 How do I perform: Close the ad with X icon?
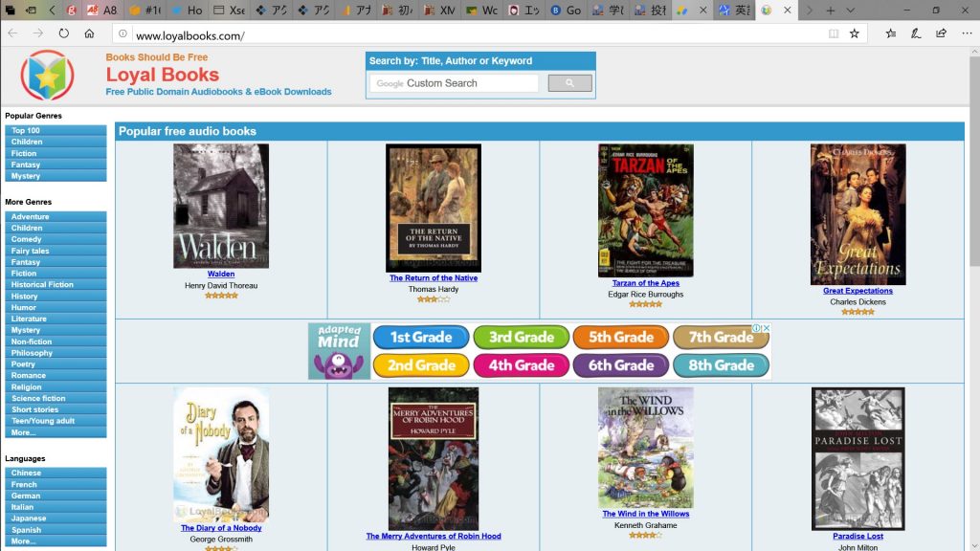767,328
